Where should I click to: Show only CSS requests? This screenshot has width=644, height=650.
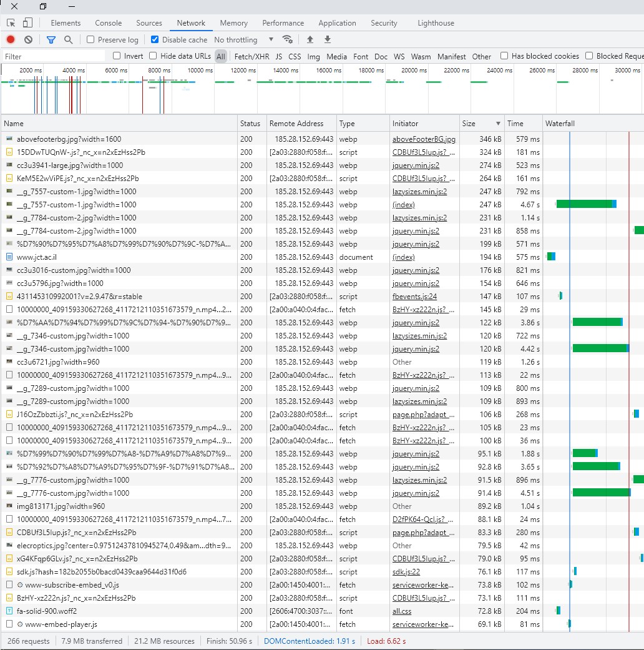coord(295,56)
